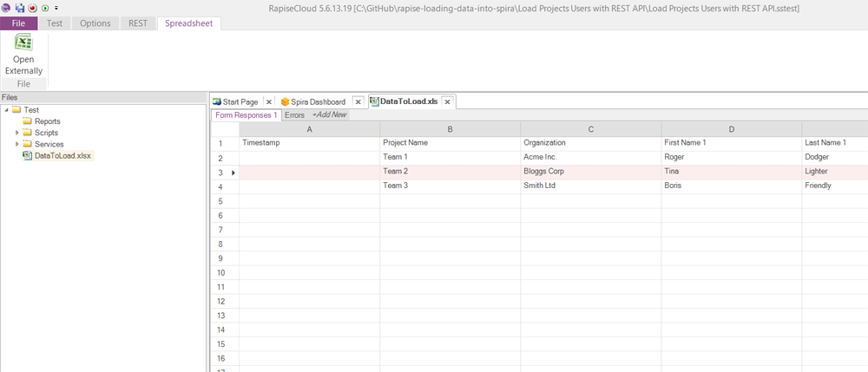Click the green play icon in title bar
Screen dimensions: 868x372
pyautogui.click(x=44, y=7)
